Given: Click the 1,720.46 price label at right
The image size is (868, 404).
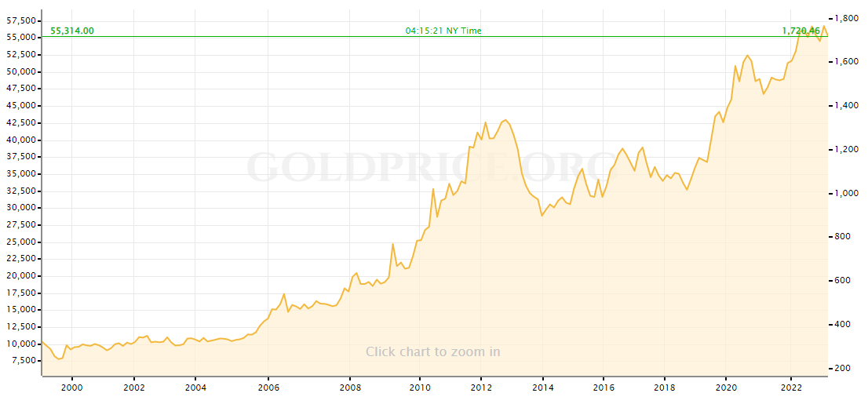Looking at the screenshot, I should pyautogui.click(x=801, y=31).
